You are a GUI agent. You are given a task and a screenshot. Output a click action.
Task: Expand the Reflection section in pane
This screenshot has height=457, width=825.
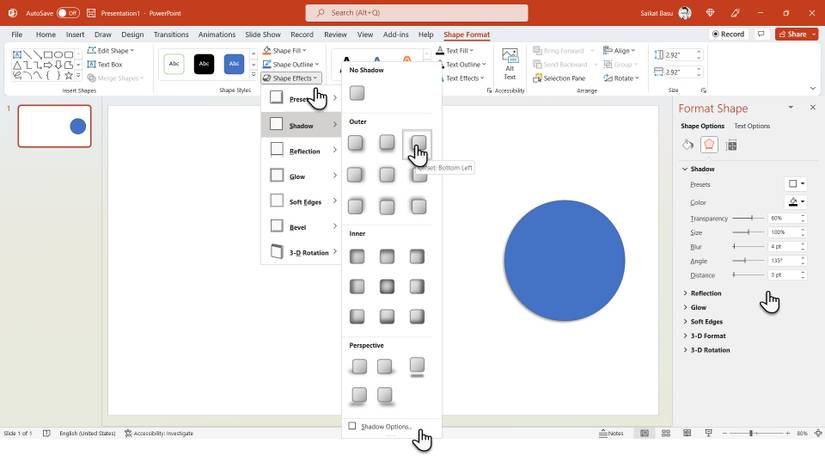click(x=702, y=293)
